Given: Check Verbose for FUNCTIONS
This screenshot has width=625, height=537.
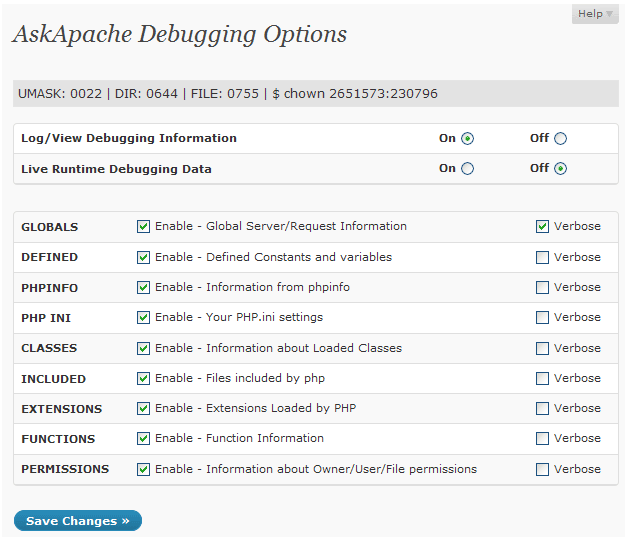Looking at the screenshot, I should tap(542, 439).
